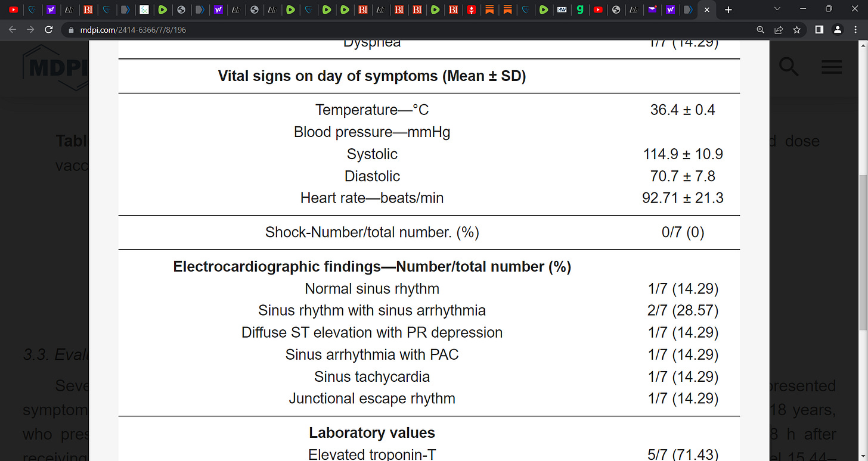
Task: Click the troponin value 5/7 (71.43)
Action: (683, 454)
